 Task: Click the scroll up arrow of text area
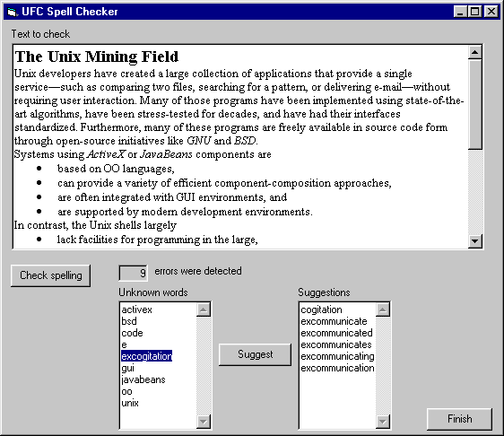point(474,52)
